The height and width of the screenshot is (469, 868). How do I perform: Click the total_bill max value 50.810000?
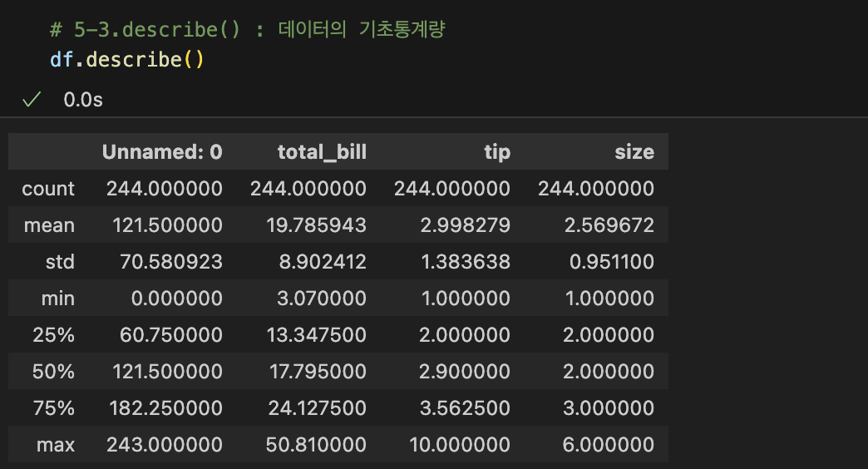coord(316,445)
